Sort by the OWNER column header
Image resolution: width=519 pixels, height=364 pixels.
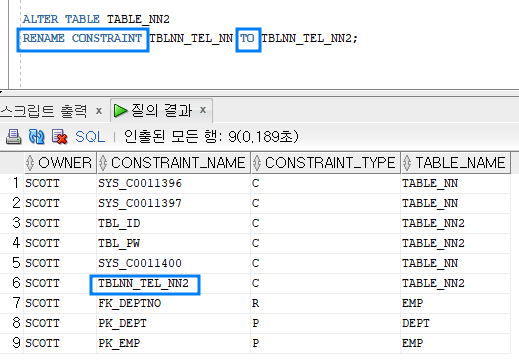[60, 163]
